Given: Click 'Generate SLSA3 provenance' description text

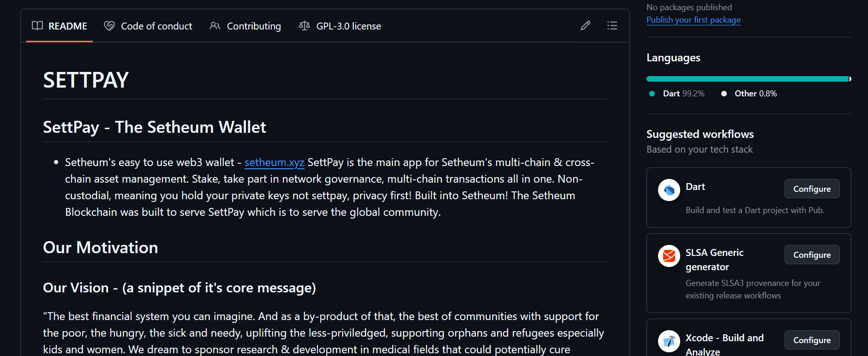Looking at the screenshot, I should coord(753,289).
